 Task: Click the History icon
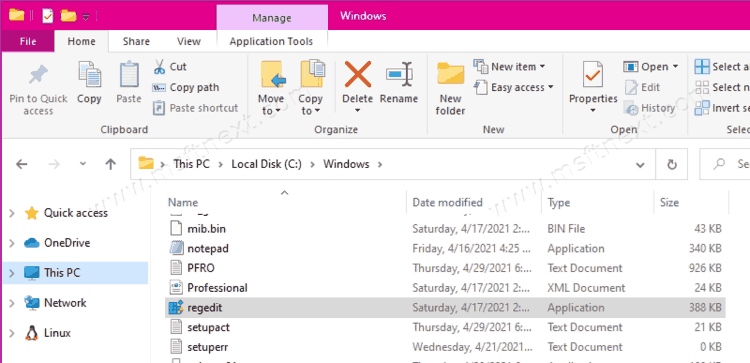[631, 109]
